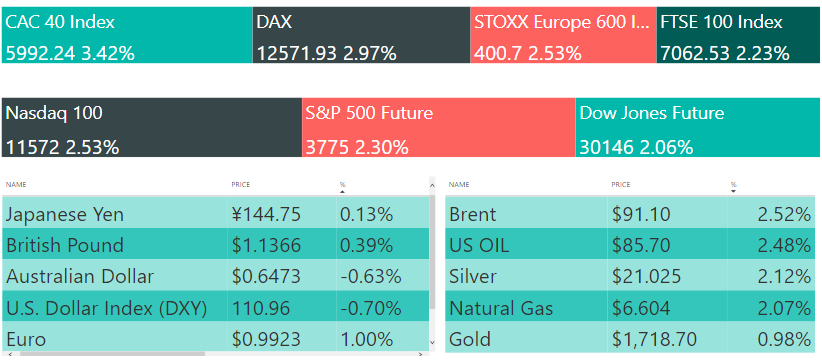This screenshot has width=822, height=361.
Task: Select the FTSE 100 Index tile
Action: tap(738, 35)
